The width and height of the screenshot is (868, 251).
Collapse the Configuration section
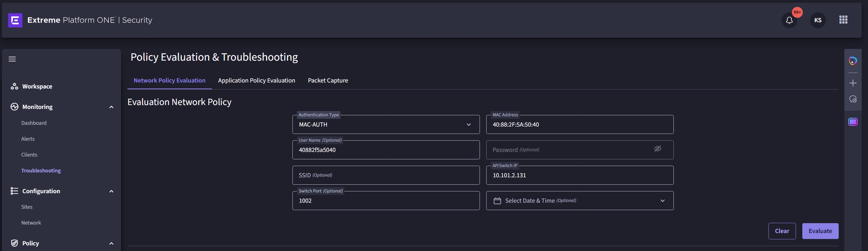point(111,191)
